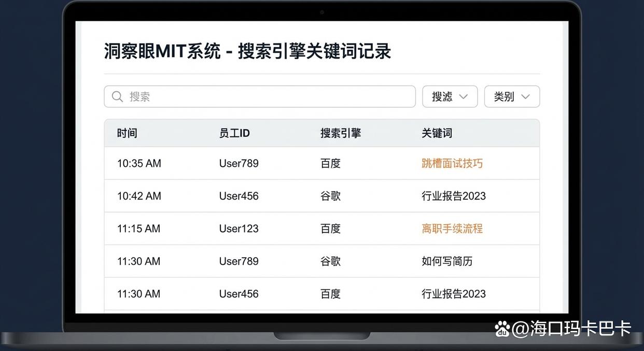The height and width of the screenshot is (351, 644).
Task: Click inside the 搜索 input field
Action: click(259, 96)
